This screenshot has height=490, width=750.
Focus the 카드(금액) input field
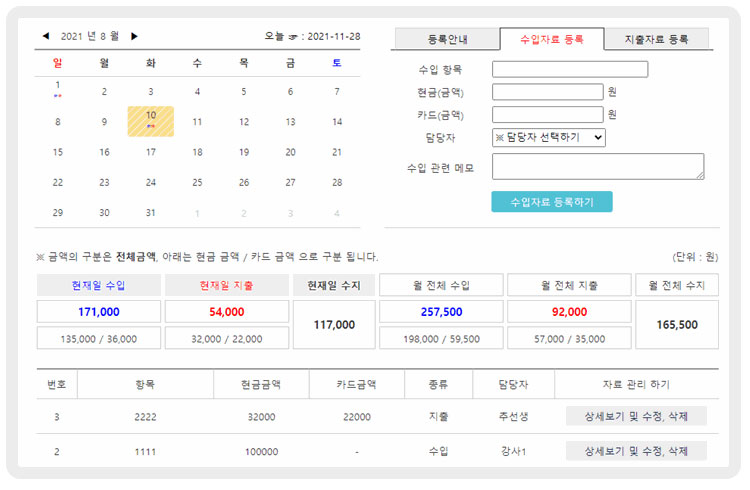pyautogui.click(x=547, y=115)
